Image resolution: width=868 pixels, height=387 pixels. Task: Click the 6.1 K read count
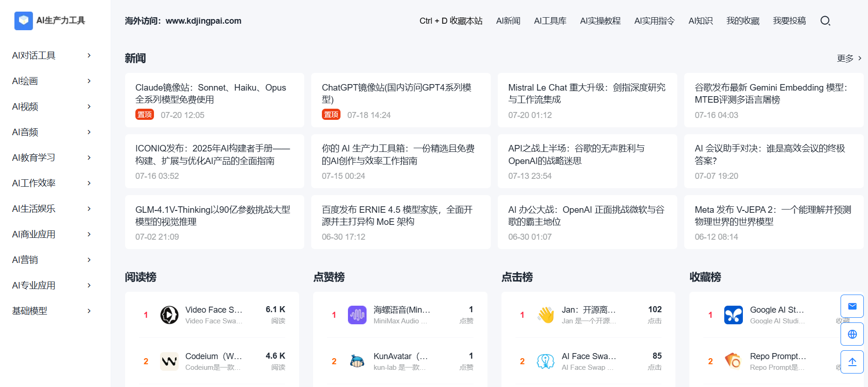pyautogui.click(x=275, y=309)
